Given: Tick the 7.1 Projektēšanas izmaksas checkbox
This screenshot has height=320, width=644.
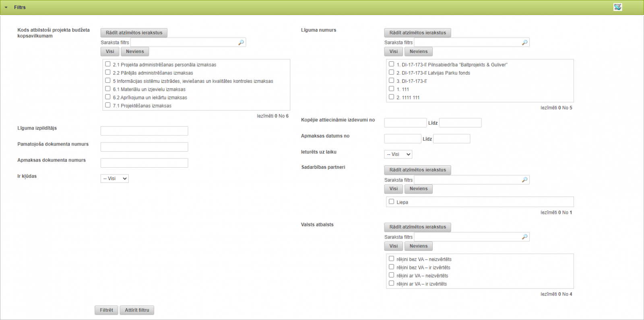Looking at the screenshot, I should pyautogui.click(x=108, y=105).
